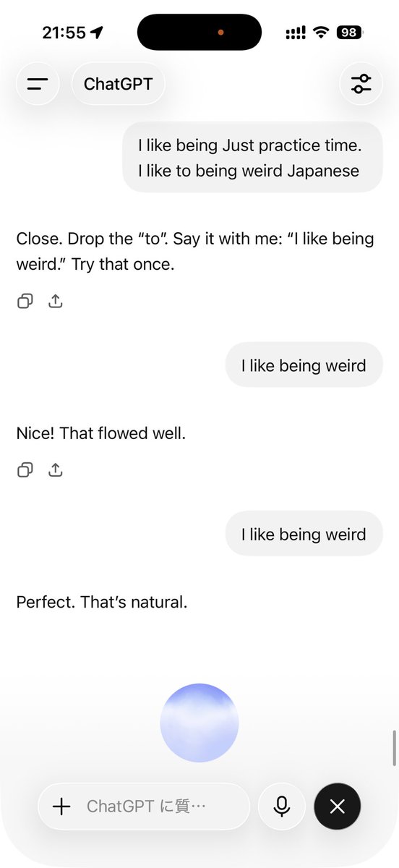The height and width of the screenshot is (868, 399).
Task: Open the conversation settings sliders icon
Action: pyautogui.click(x=361, y=84)
